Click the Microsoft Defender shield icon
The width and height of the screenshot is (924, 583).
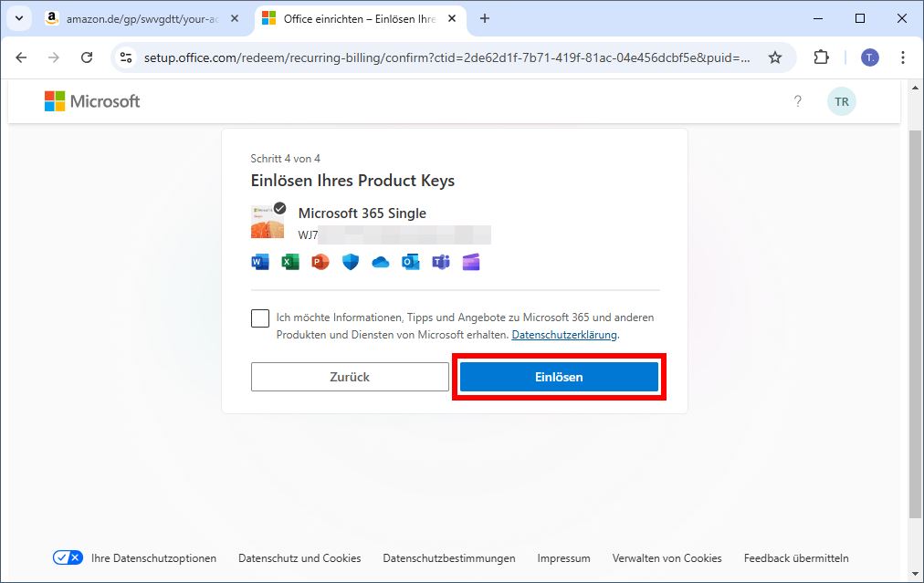coord(350,262)
